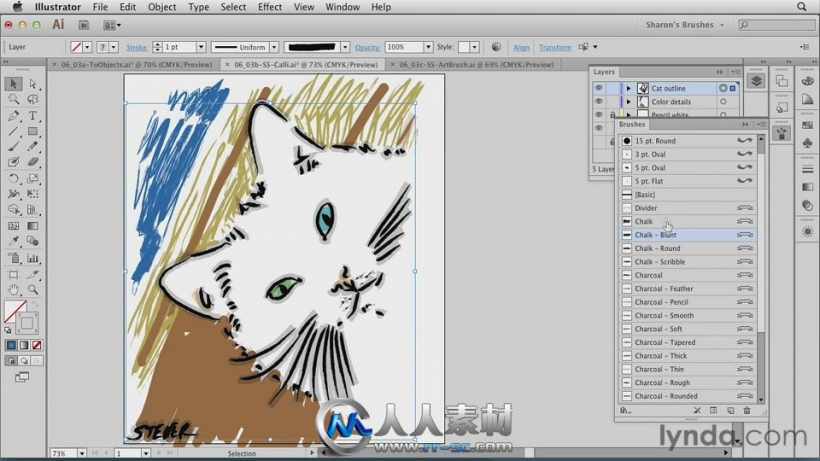
Task: Click Brushes panel vertical scrollbar
Action: pos(761,269)
